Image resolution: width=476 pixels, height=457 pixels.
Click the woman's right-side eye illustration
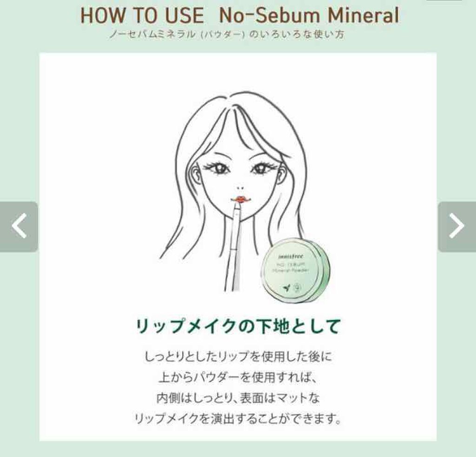[261, 168]
